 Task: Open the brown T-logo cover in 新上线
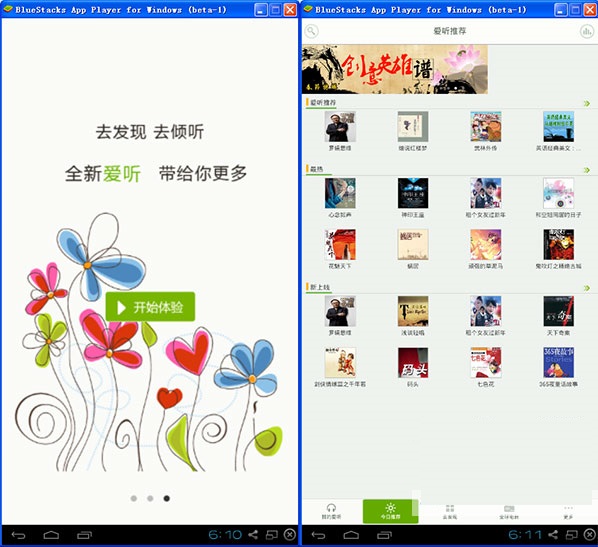point(413,311)
